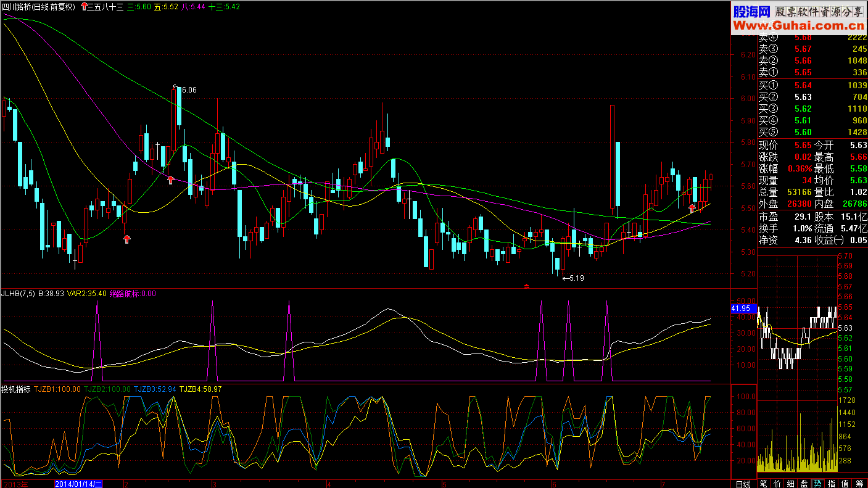Viewport: 868px width, 488px height.
Task: Click the VAR2:35.40 indicator value
Action: click(87, 294)
